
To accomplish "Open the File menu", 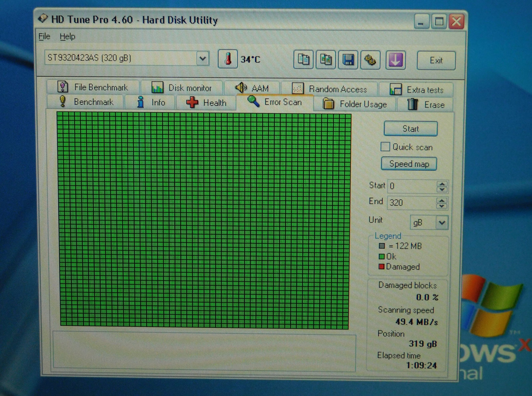I will tap(44, 36).
